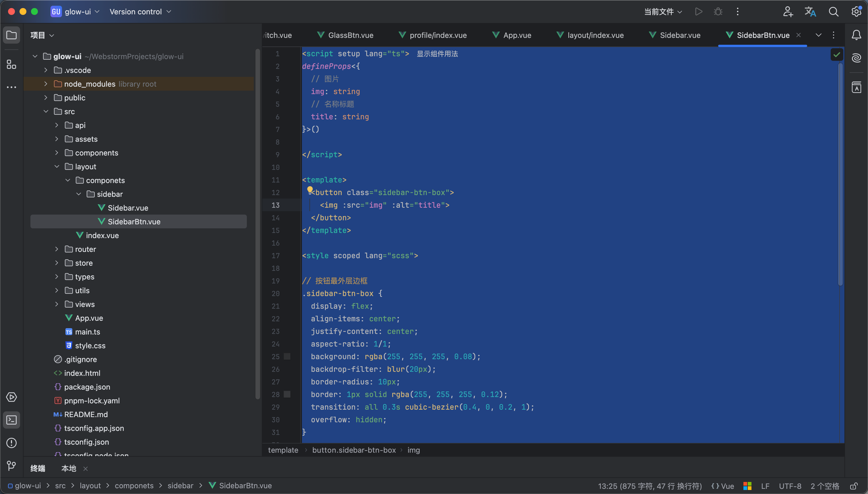Click the green inspection checkmark widget

click(836, 54)
